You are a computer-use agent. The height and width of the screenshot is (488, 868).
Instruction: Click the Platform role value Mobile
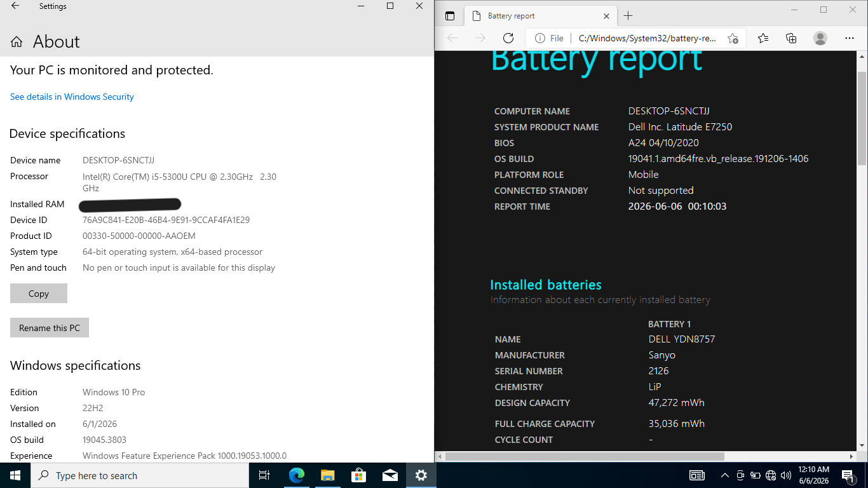pos(644,174)
